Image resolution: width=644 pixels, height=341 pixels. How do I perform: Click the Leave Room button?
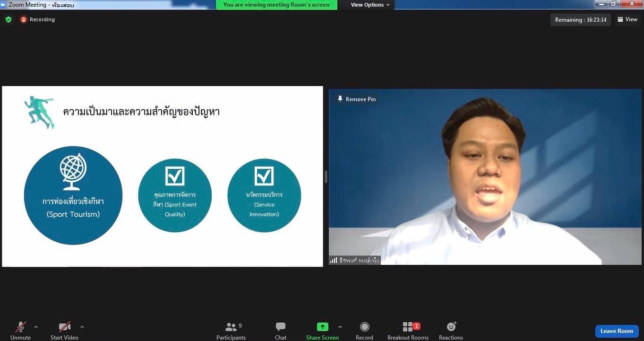[x=617, y=331]
